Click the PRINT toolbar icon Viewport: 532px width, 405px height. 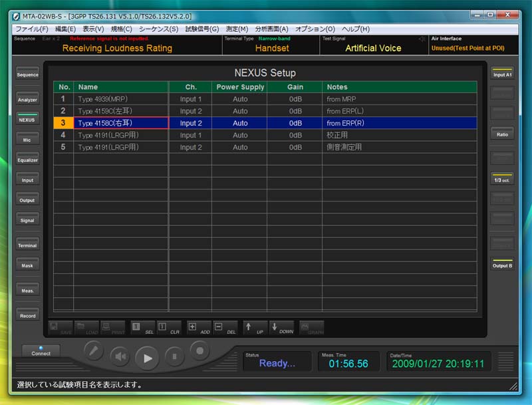[112, 328]
